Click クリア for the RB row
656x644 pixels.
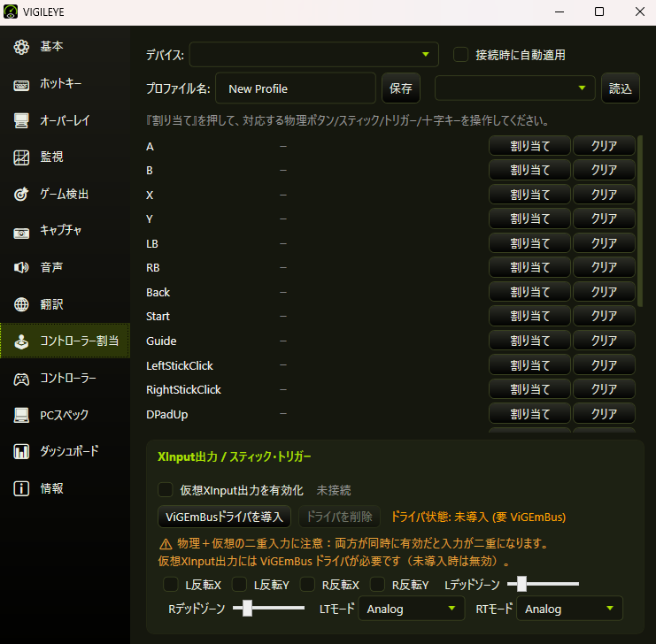[x=604, y=267]
